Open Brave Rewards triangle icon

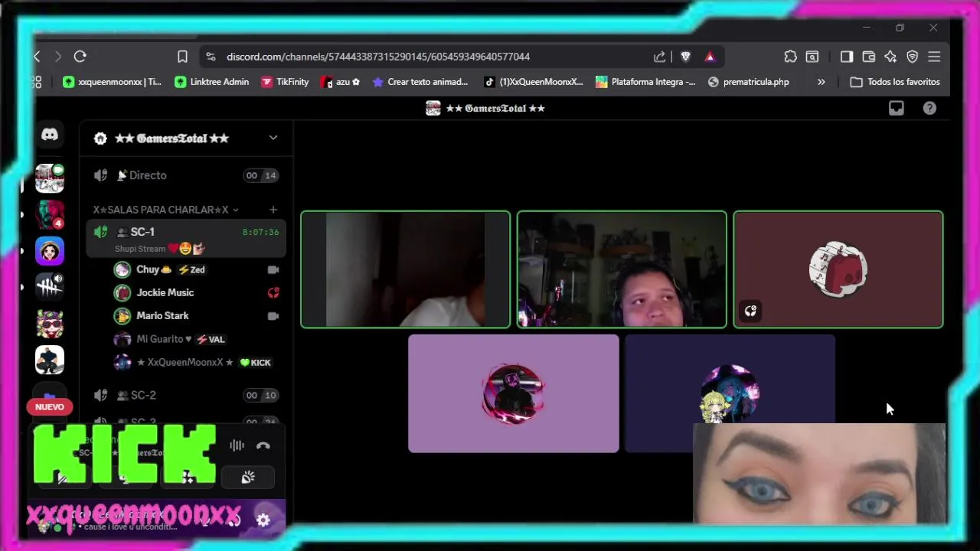click(x=710, y=57)
